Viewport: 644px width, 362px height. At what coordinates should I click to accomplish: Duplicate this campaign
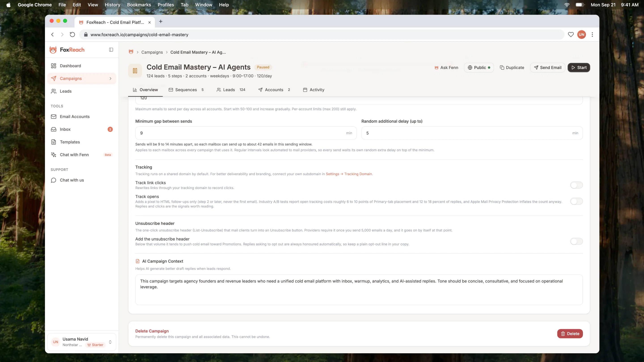point(512,67)
